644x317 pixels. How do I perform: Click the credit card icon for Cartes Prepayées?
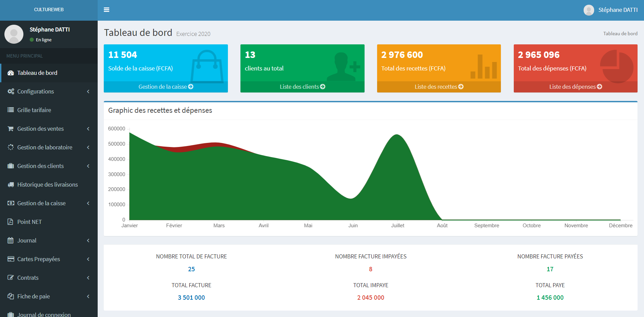pos(11,259)
